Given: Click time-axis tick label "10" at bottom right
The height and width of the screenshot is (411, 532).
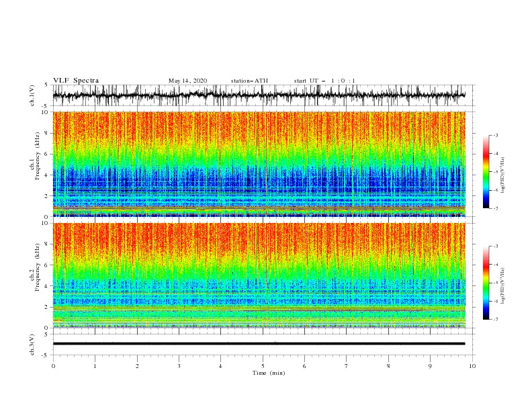Looking at the screenshot, I should click(472, 366).
